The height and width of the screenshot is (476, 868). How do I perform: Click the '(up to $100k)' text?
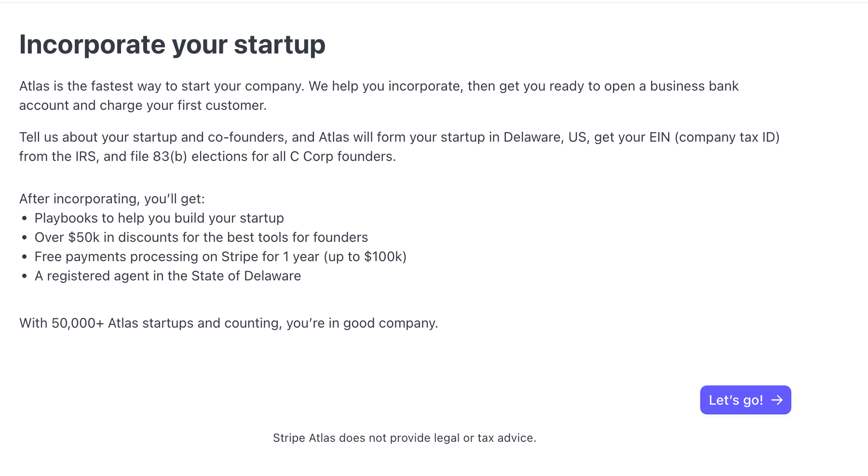click(x=365, y=256)
